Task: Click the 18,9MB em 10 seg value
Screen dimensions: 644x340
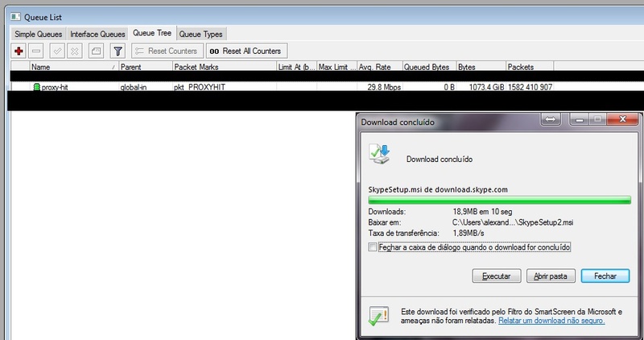Action: 482,212
